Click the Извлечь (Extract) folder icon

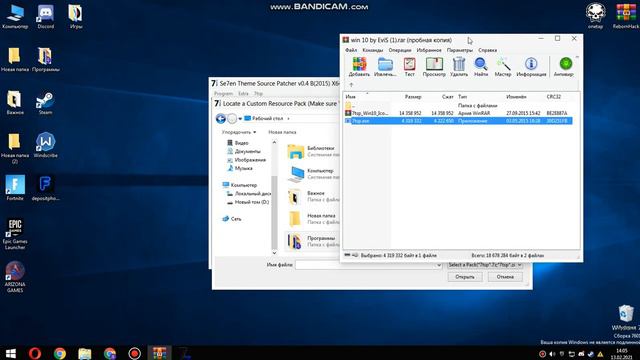[x=385, y=67]
